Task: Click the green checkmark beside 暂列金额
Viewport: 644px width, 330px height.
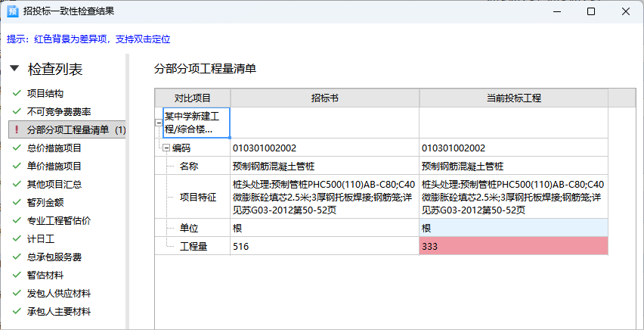Action: [17, 203]
